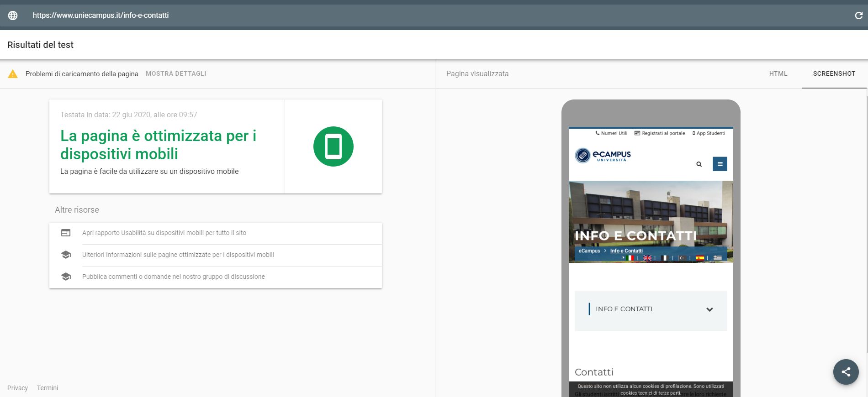
Task: Click 'La pagina è ottimizzata per i dispositivi mobili'
Action: [x=158, y=145]
